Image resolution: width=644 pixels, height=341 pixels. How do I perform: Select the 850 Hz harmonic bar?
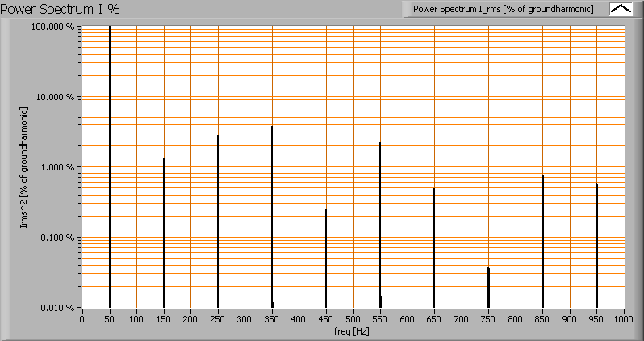(542, 241)
